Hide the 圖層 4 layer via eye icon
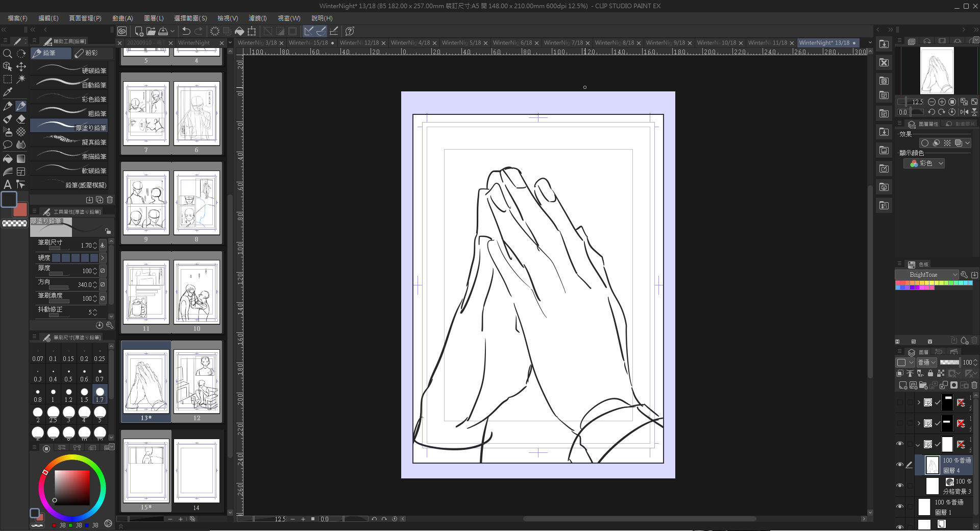This screenshot has height=531, width=980. [900, 465]
